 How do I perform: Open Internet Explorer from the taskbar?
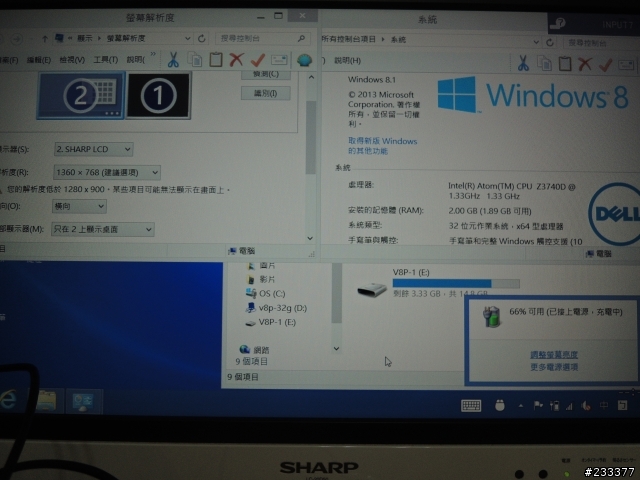pyautogui.click(x=8, y=400)
